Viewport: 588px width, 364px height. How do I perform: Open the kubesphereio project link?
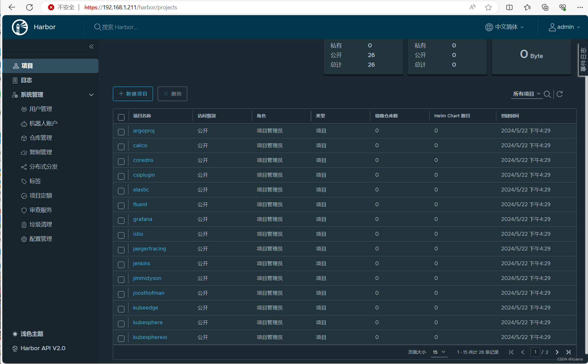click(x=150, y=337)
